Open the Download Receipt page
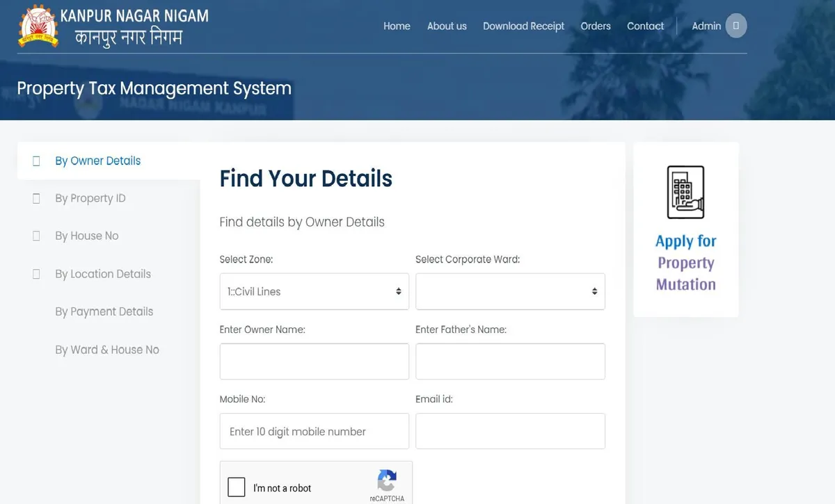This screenshot has height=504, width=835. (x=523, y=26)
